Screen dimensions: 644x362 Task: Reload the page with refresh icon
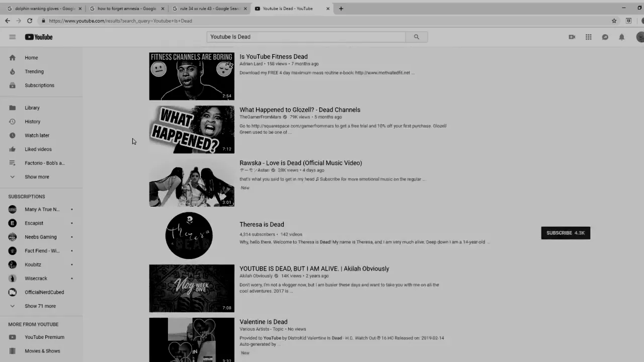pos(30,21)
